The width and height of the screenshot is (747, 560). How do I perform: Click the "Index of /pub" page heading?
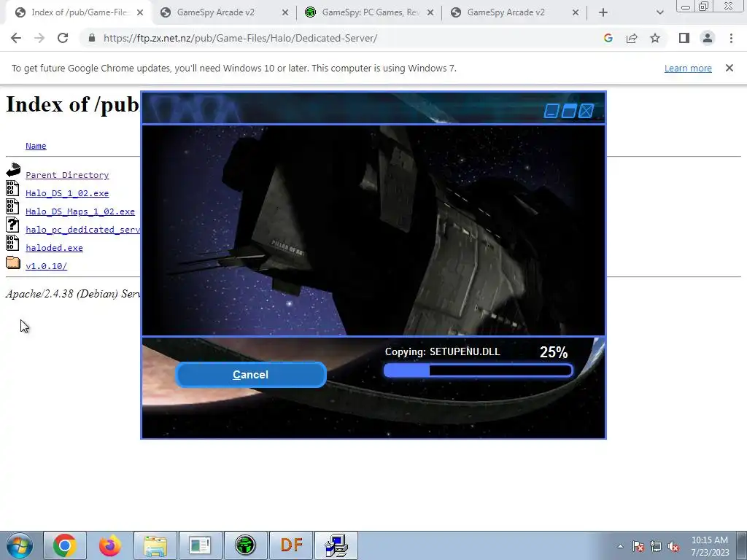(x=72, y=104)
